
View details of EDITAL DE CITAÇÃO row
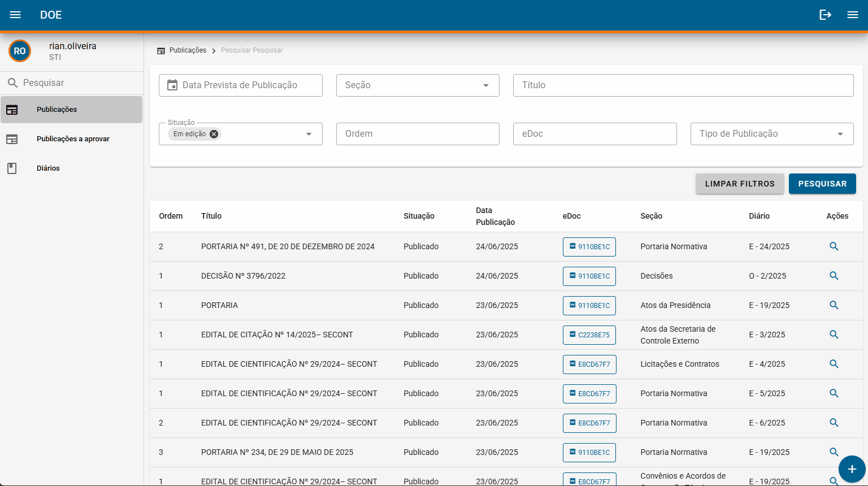tap(834, 335)
